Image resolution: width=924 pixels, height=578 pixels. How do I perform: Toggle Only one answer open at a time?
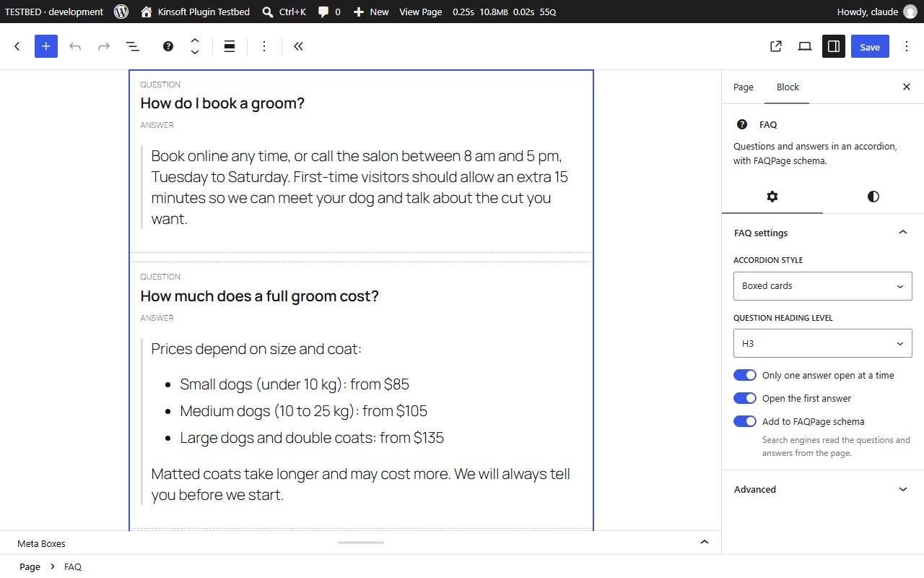745,375
